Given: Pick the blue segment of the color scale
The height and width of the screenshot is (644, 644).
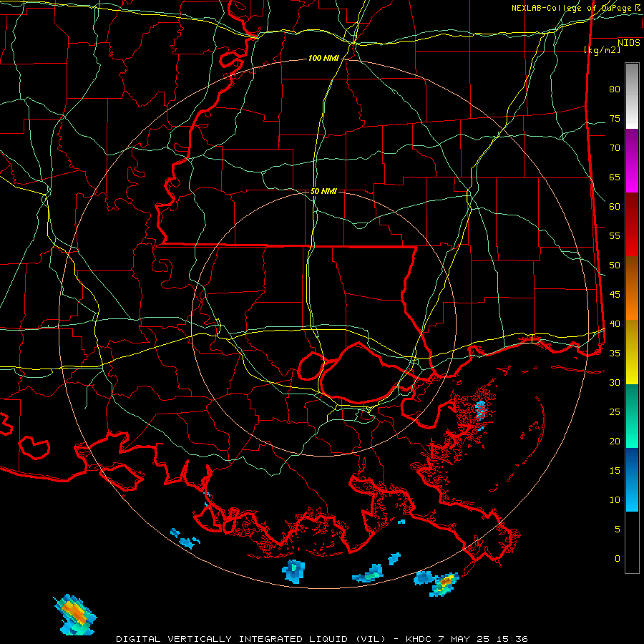Looking at the screenshot, I should [x=632, y=479].
